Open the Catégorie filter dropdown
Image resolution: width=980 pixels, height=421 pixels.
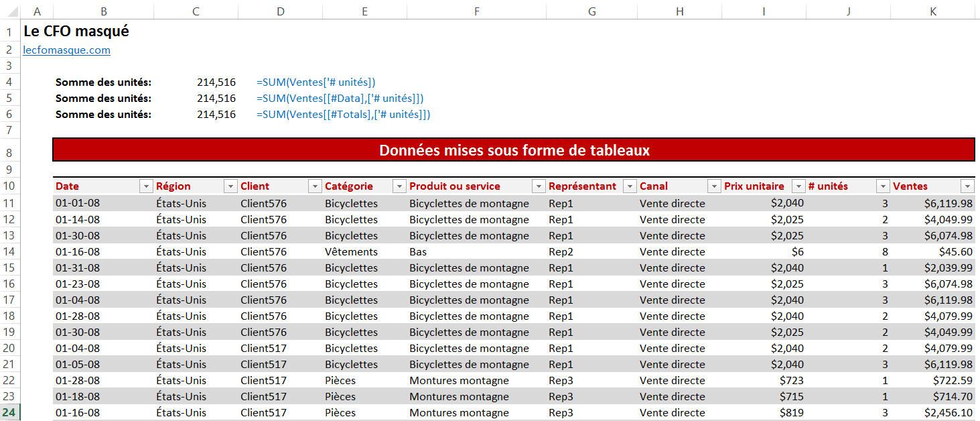(399, 186)
